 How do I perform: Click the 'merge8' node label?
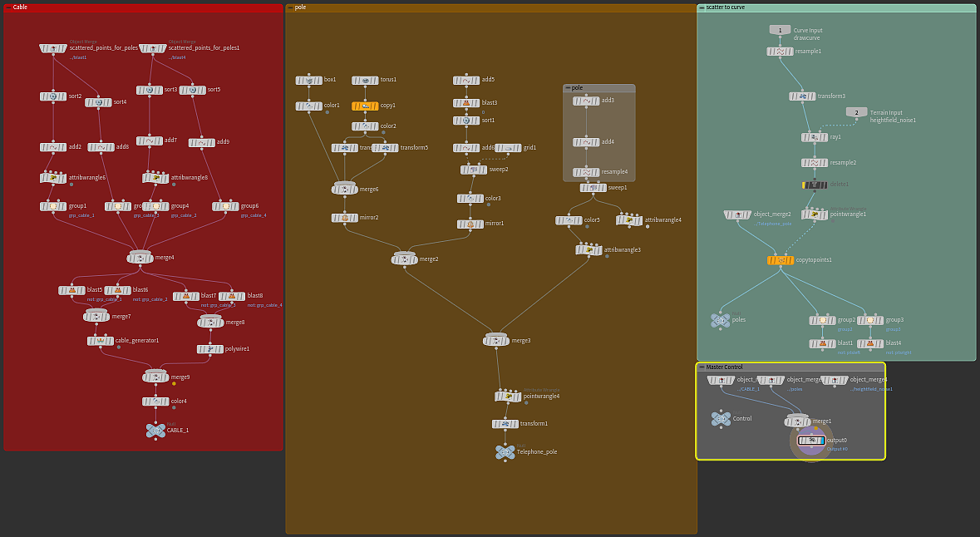(235, 323)
